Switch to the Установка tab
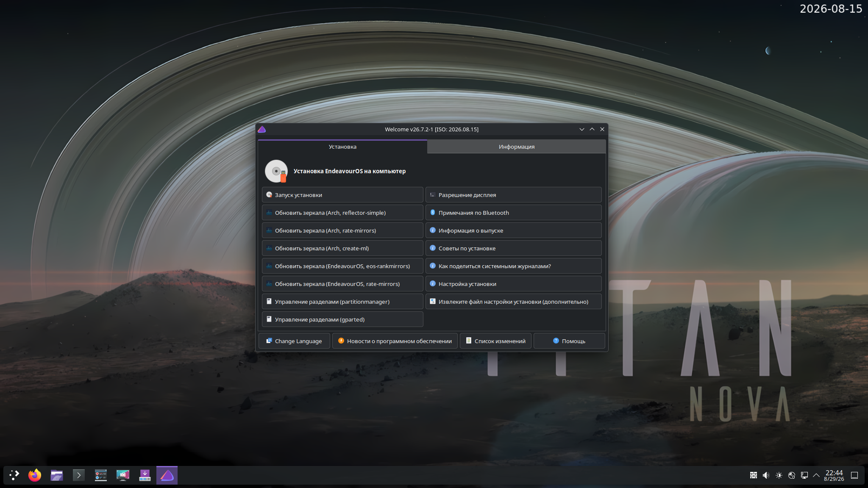 (x=342, y=147)
